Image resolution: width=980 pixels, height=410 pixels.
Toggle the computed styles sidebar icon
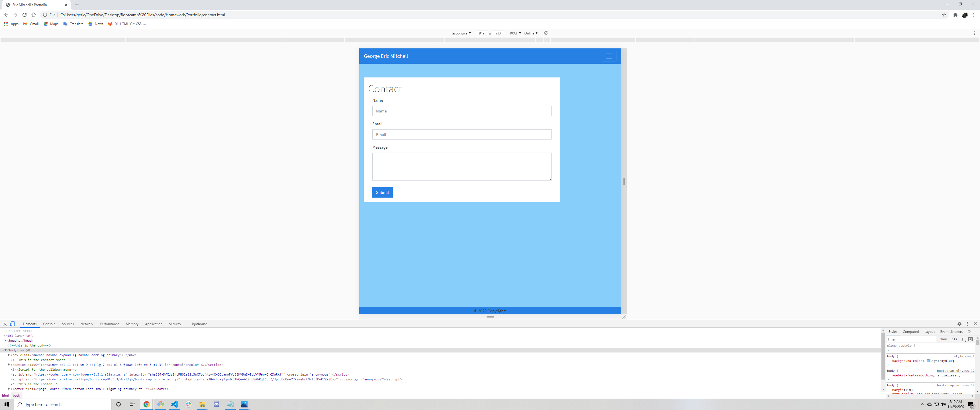click(x=971, y=339)
